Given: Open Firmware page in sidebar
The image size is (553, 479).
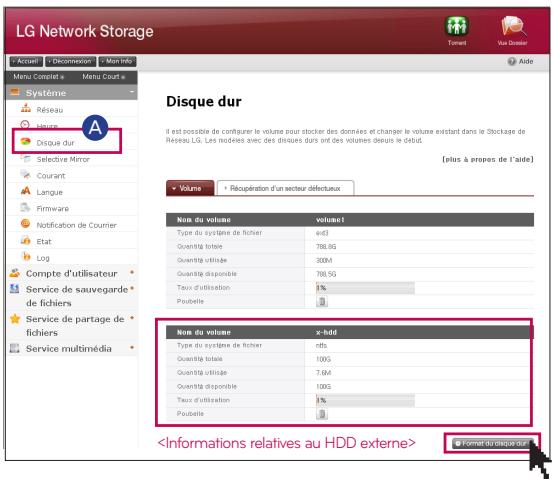Looking at the screenshot, I should pos(53,208).
